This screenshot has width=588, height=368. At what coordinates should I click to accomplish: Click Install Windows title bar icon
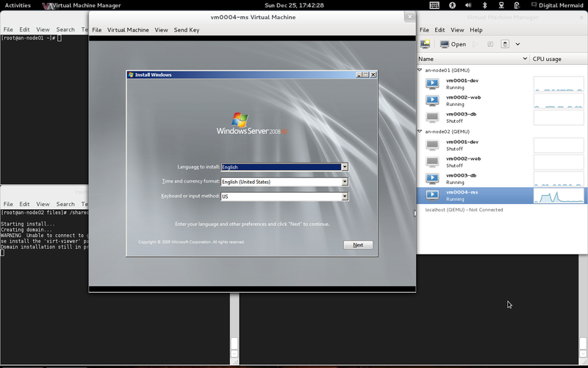[x=131, y=75]
